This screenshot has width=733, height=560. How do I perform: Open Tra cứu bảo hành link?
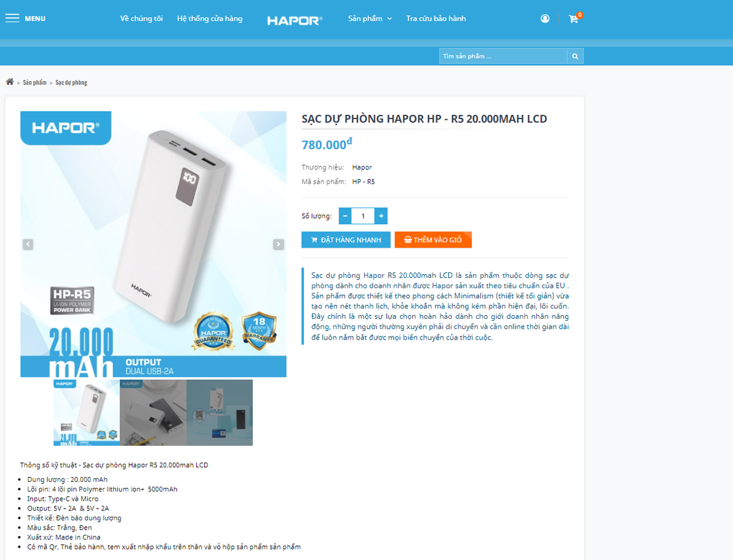click(x=436, y=18)
